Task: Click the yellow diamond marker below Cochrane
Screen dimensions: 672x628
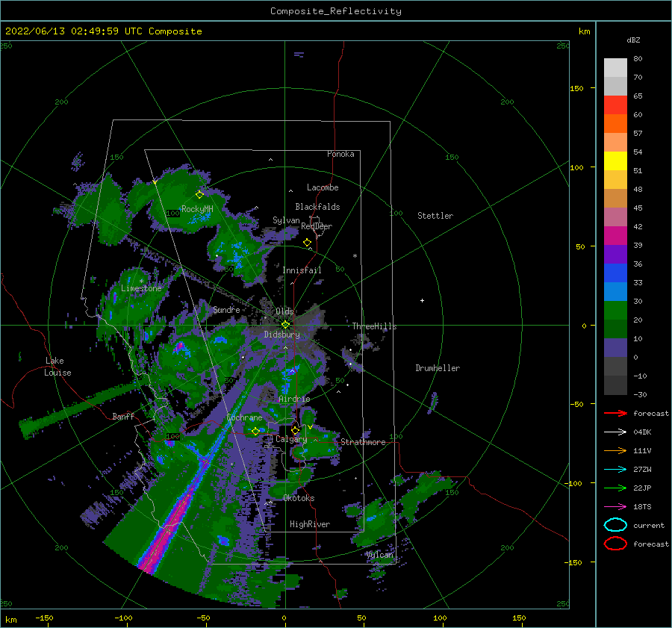Action: (255, 432)
